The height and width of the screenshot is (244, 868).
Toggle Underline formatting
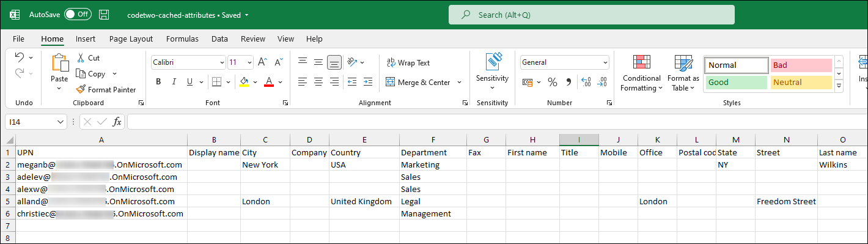click(x=190, y=82)
